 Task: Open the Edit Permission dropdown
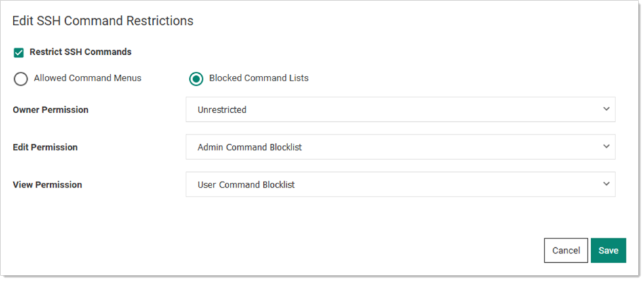[x=401, y=147]
